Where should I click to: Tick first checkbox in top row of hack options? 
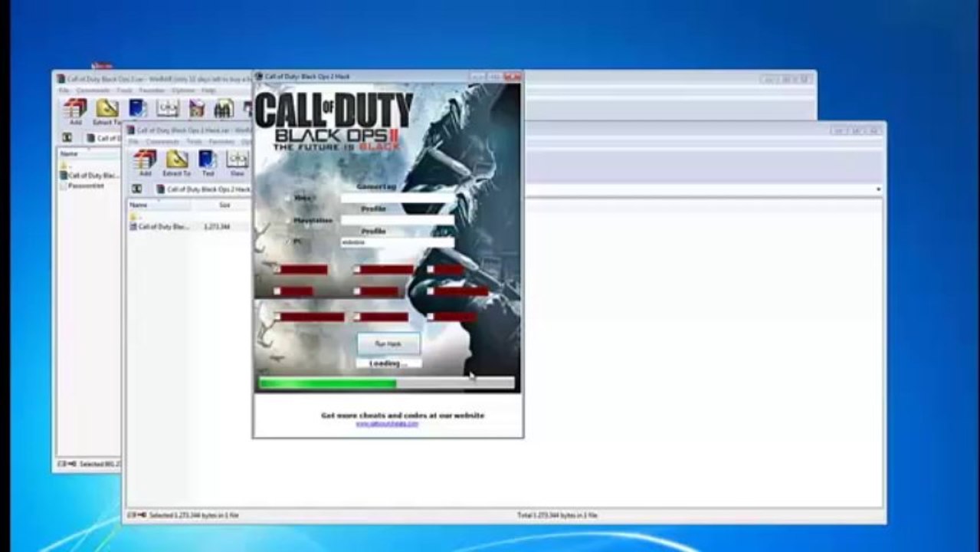[277, 270]
